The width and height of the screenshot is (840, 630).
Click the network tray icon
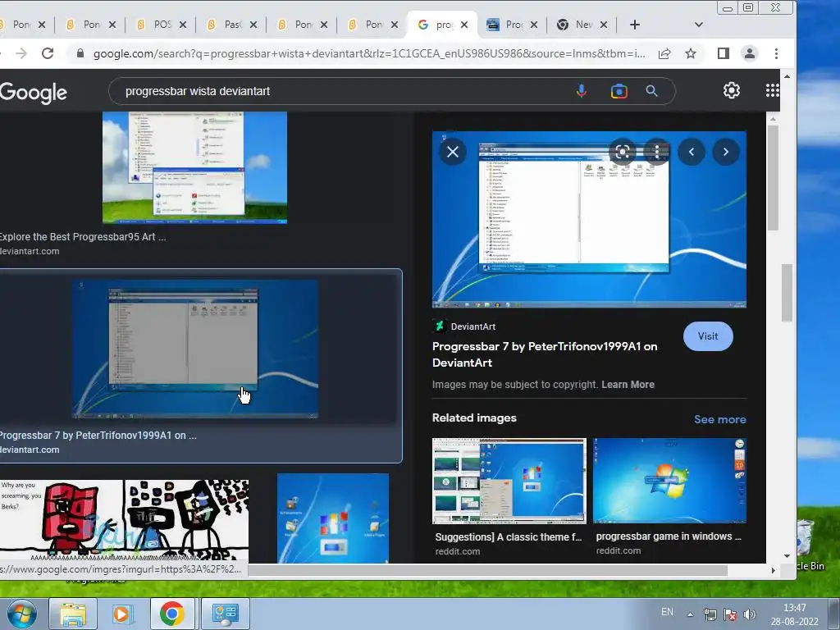point(710,614)
